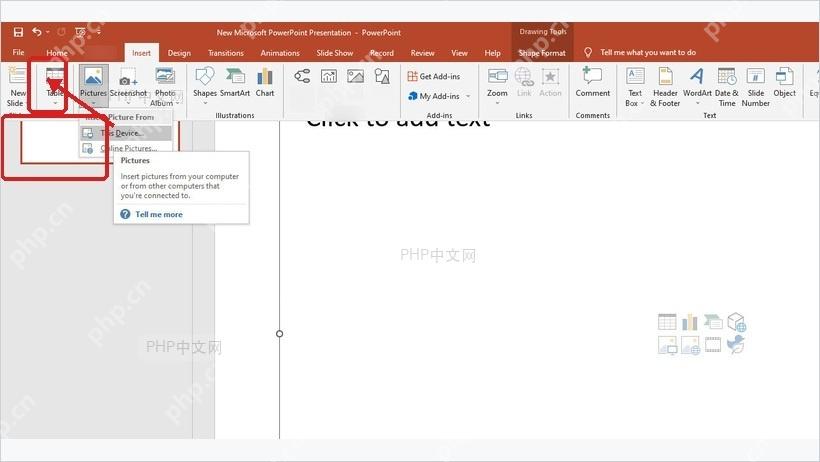Screen dimensions: 820x462
Task: Open the Record tab
Action: click(x=382, y=53)
